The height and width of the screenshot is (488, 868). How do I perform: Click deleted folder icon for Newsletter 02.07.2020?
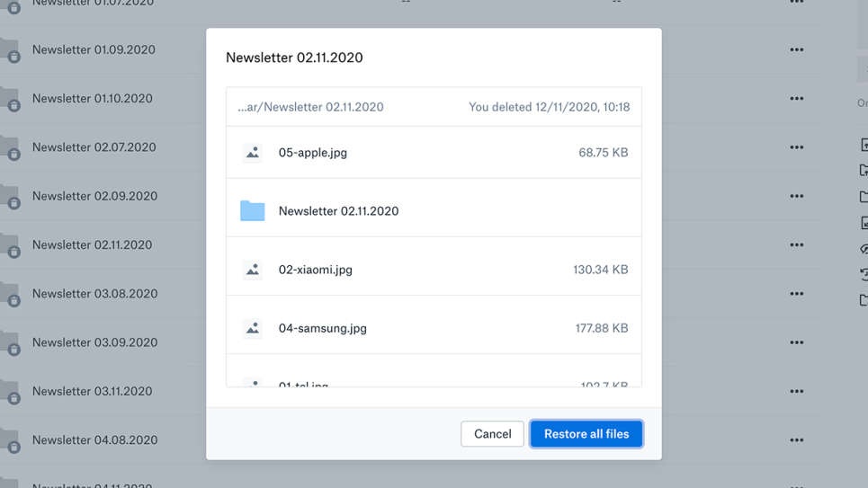pos(10,147)
